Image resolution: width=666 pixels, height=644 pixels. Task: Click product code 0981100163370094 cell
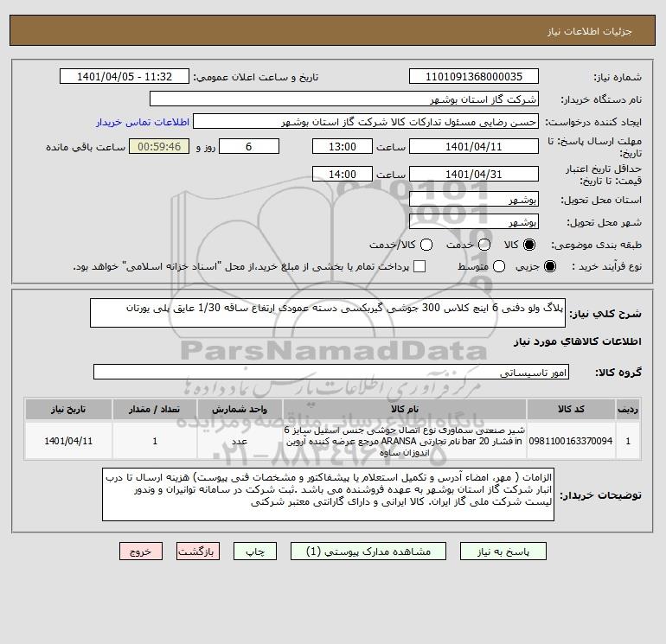(571, 442)
